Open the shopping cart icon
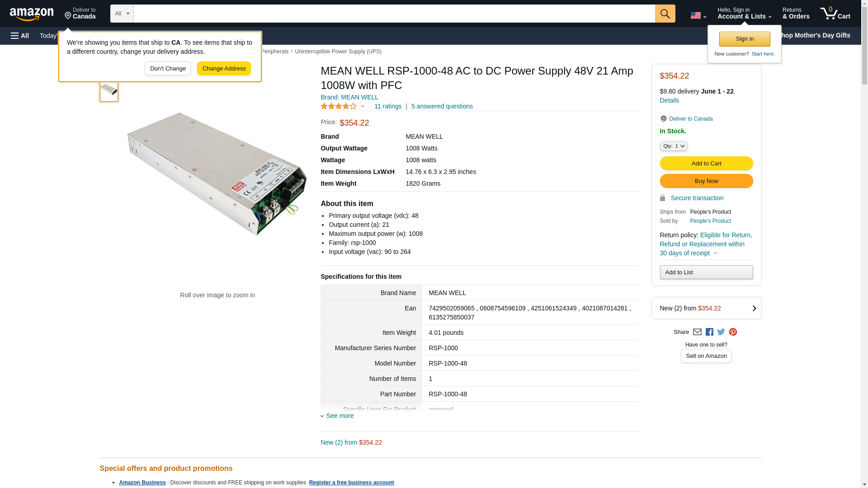 pyautogui.click(x=835, y=14)
